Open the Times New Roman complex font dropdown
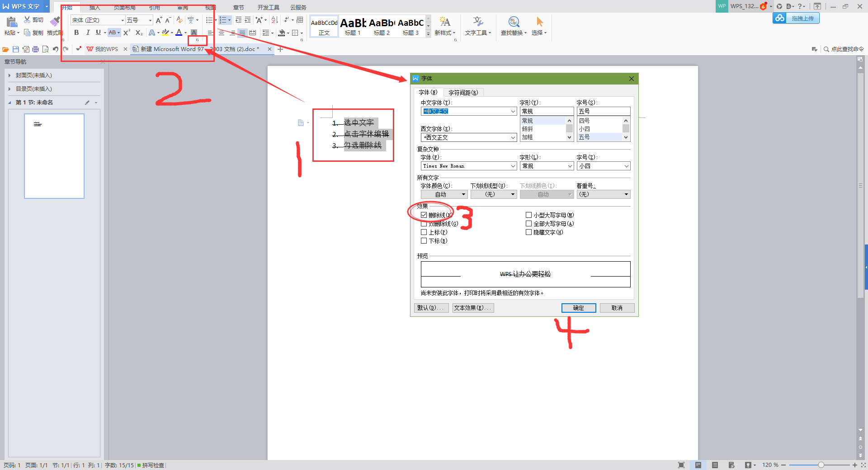The height and width of the screenshot is (470, 868). [x=513, y=166]
